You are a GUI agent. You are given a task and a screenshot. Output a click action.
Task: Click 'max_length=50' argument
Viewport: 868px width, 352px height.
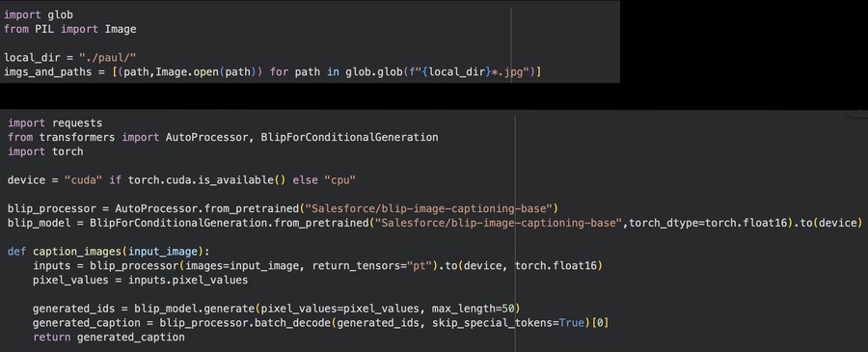pyautogui.click(x=474, y=309)
